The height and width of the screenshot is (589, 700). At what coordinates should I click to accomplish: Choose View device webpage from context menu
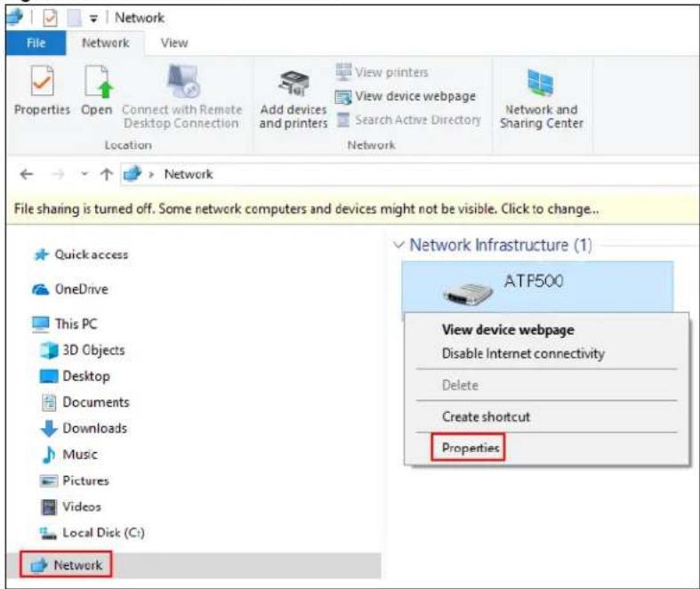pyautogui.click(x=508, y=329)
